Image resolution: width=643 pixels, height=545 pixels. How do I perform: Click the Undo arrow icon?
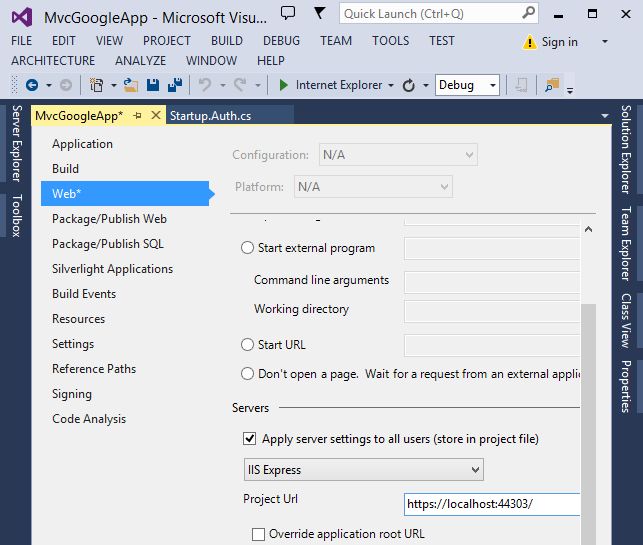(205, 85)
